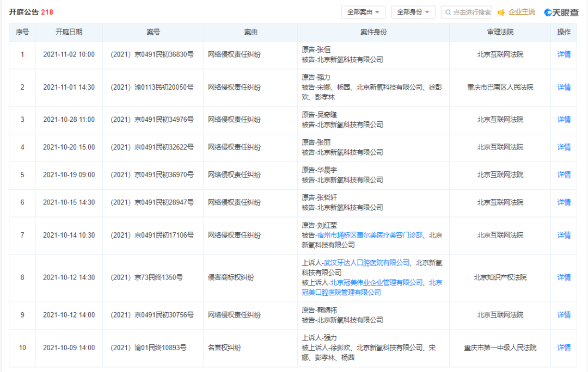This screenshot has width=588, height=372.
Task: Click the 企业主说 speaker icon
Action: (x=501, y=13)
